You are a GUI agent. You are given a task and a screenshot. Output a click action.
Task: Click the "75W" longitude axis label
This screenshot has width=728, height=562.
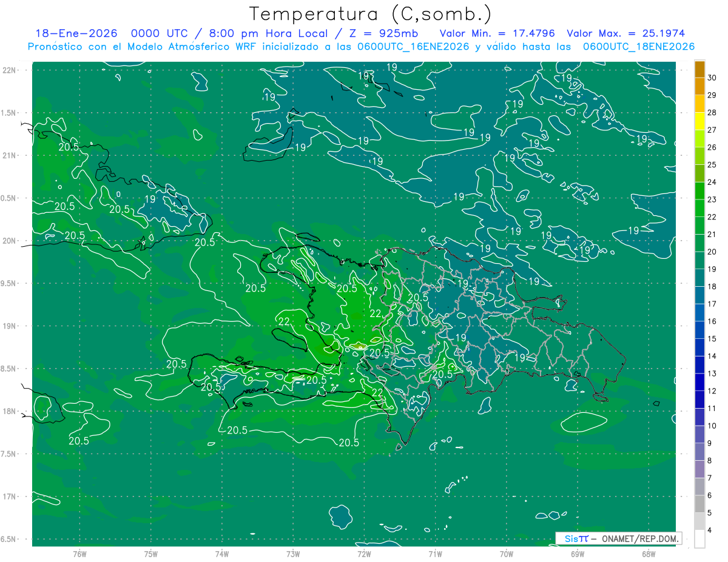coord(150,554)
